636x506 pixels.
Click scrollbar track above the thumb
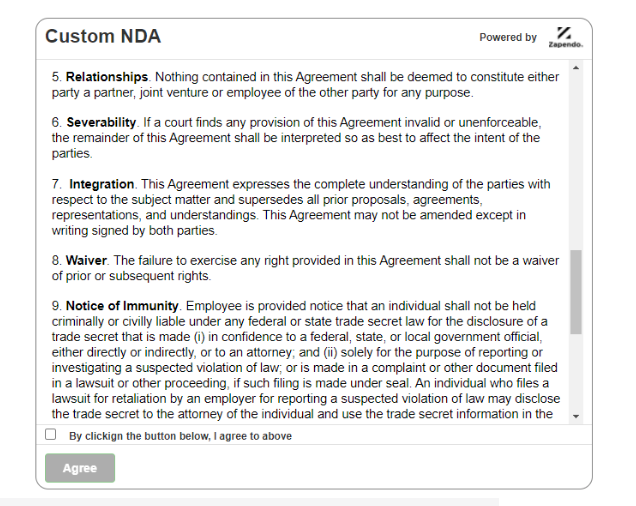tap(576, 160)
